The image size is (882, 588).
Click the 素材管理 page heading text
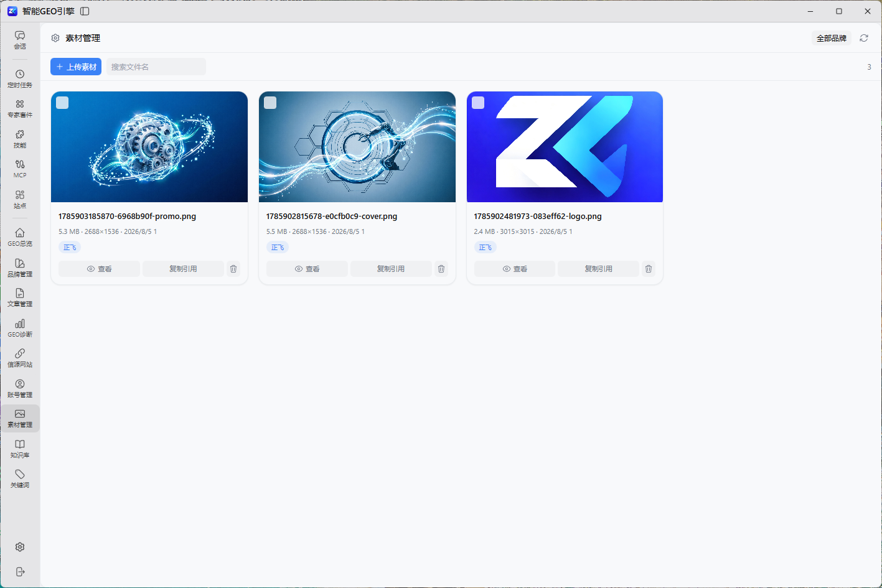(83, 38)
